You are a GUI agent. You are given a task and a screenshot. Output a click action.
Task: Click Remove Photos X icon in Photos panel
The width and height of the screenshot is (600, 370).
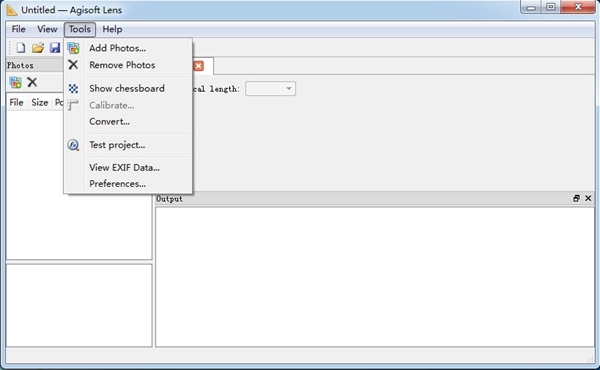32,82
